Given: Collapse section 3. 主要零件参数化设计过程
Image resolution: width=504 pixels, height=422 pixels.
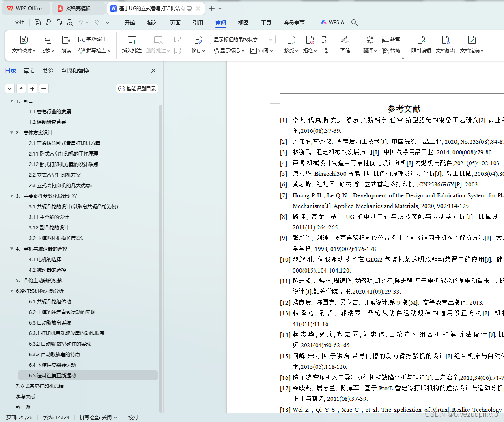Looking at the screenshot, I should [x=11, y=196].
